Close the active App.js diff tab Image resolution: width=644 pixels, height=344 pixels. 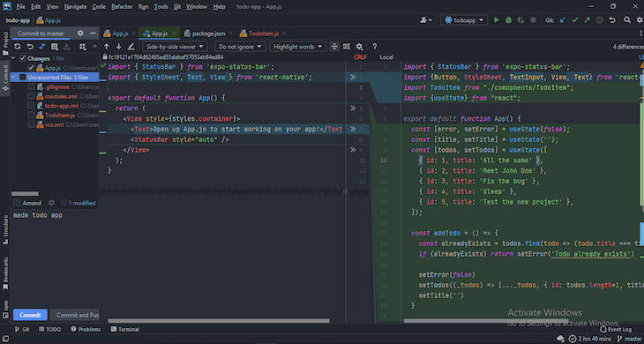coord(174,34)
